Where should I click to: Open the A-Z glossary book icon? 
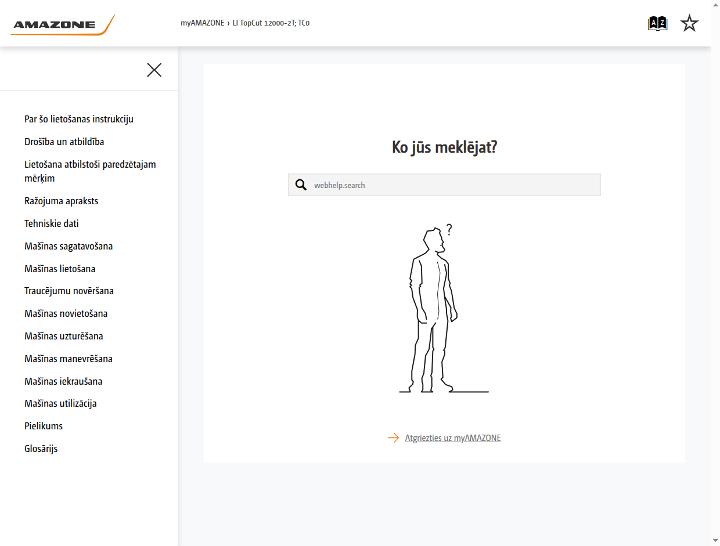click(x=658, y=23)
